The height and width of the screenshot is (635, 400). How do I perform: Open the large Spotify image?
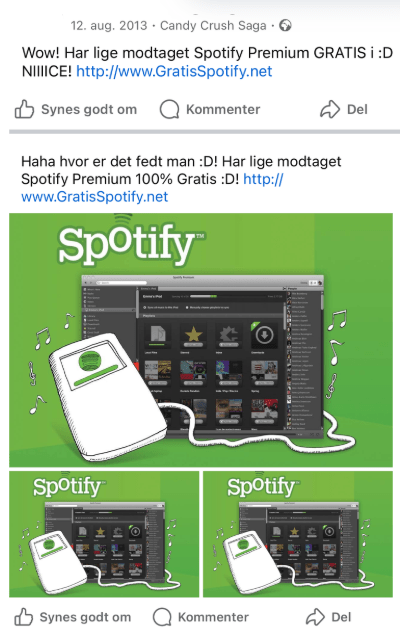point(201,340)
